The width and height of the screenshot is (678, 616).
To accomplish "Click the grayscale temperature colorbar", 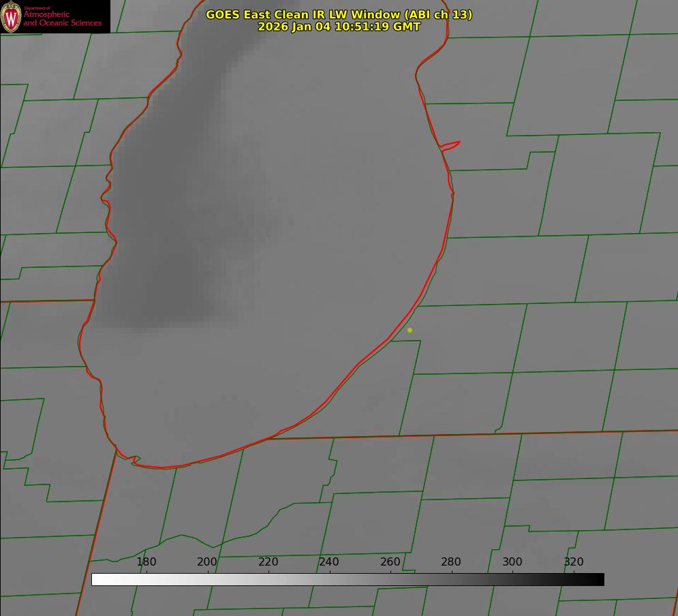I will pos(348,579).
